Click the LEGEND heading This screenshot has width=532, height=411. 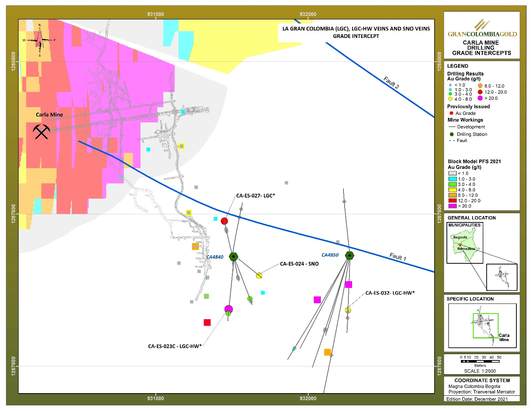[458, 66]
